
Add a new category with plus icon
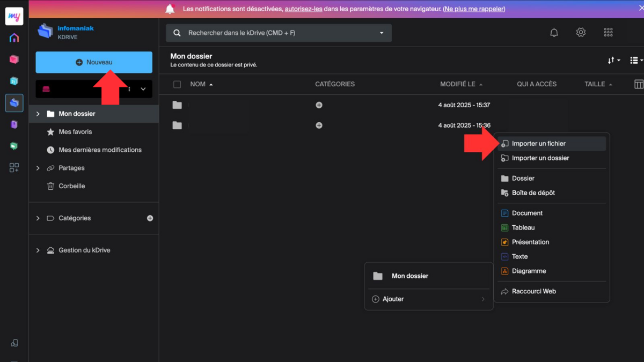150,218
